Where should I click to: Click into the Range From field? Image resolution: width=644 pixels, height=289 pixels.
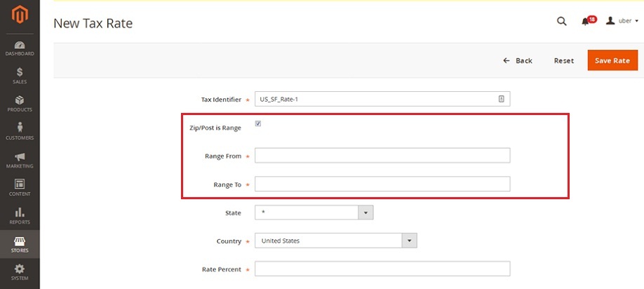(382, 156)
